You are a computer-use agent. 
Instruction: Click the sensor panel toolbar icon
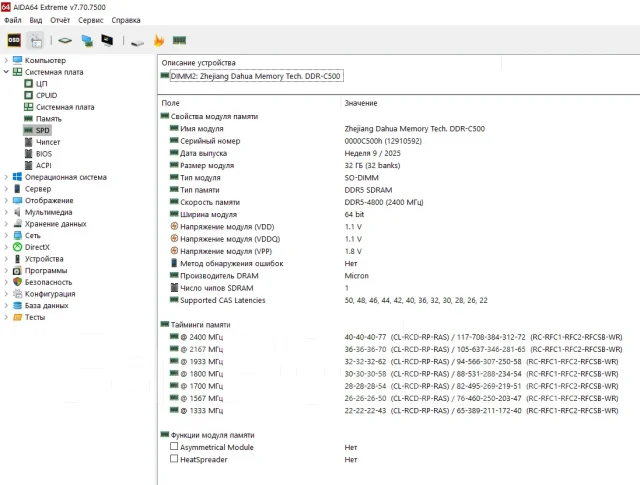pyautogui.click(x=36, y=40)
